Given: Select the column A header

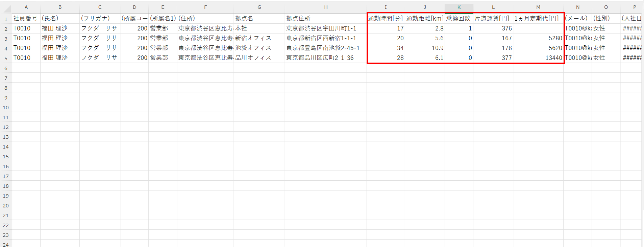Looking at the screenshot, I should pos(26,7).
